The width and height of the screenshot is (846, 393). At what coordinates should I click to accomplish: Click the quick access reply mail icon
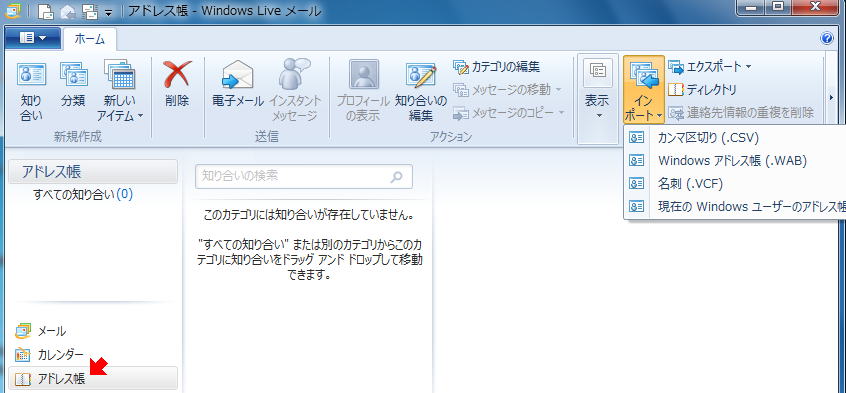(67, 11)
